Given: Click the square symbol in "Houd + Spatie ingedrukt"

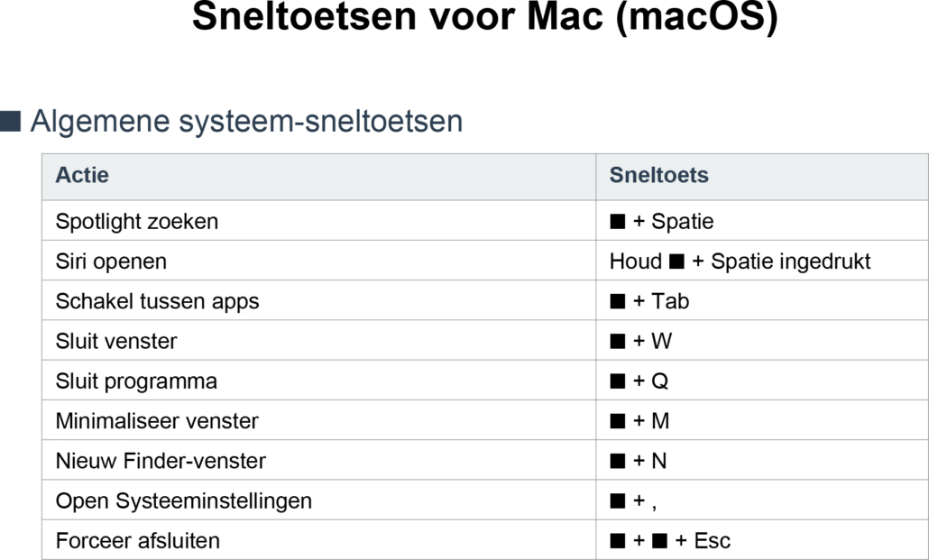Looking at the screenshot, I should click(677, 262).
